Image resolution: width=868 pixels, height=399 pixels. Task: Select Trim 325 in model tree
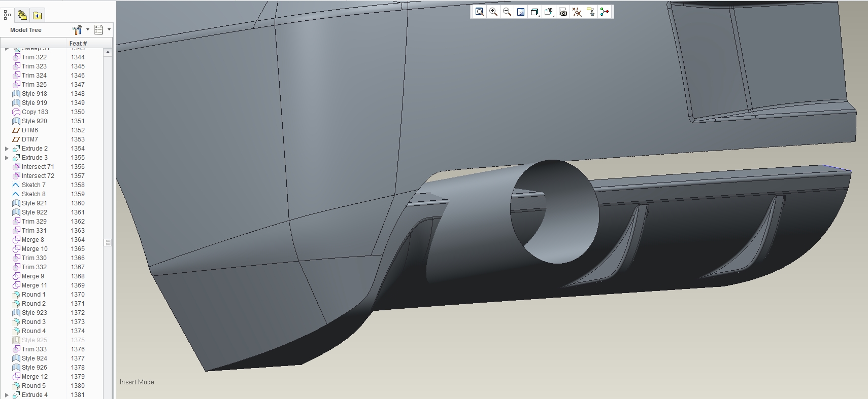click(x=34, y=85)
